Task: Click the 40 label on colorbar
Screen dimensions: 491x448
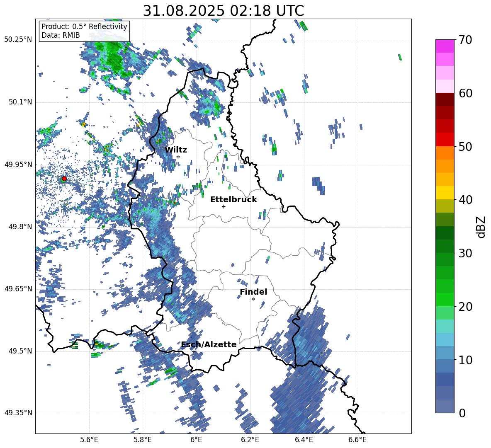Action: click(465, 200)
